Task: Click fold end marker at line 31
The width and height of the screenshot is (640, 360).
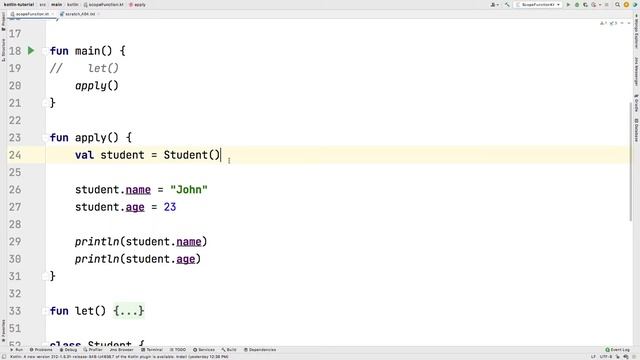Action: 44,277
